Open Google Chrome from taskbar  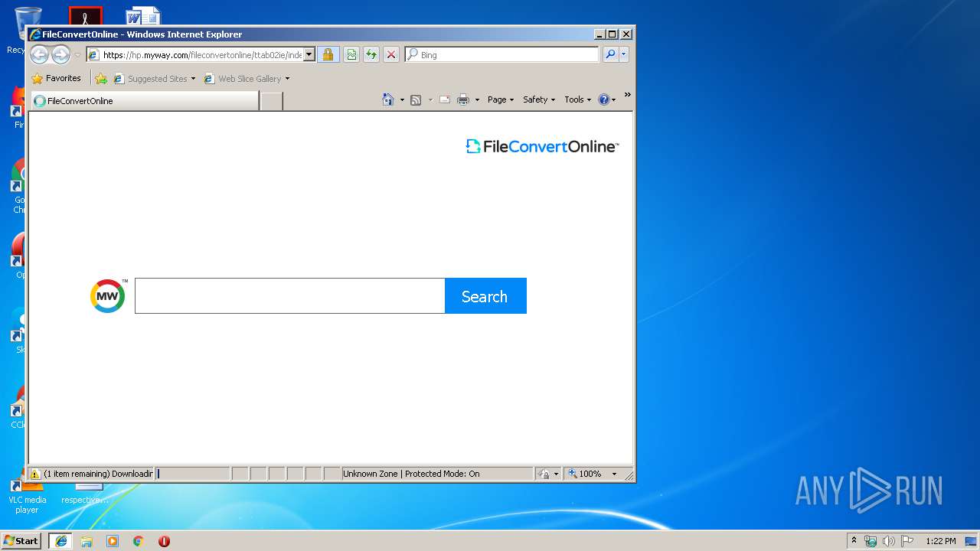(138, 541)
